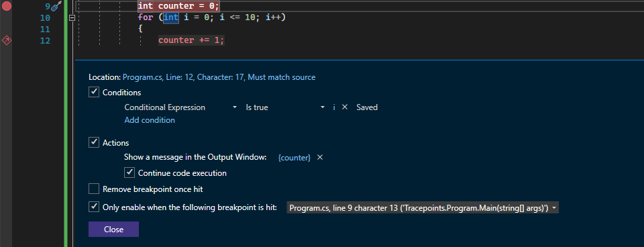
Task: Uncheck the Conditions checkbox
Action: (x=94, y=92)
